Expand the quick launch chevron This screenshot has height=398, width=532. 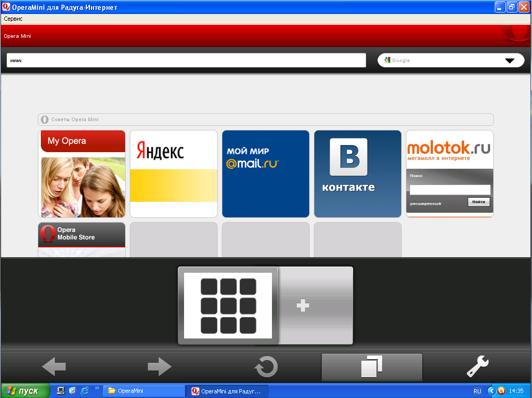[97, 388]
